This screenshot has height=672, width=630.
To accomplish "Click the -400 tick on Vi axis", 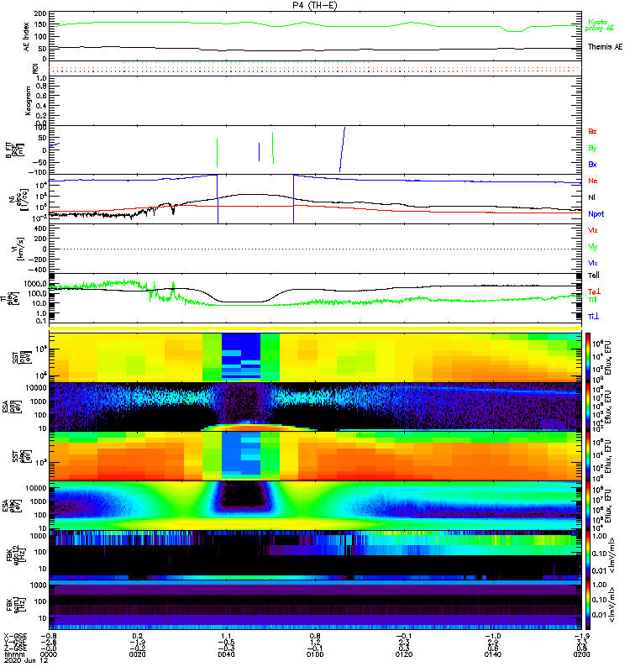I will click(38, 270).
